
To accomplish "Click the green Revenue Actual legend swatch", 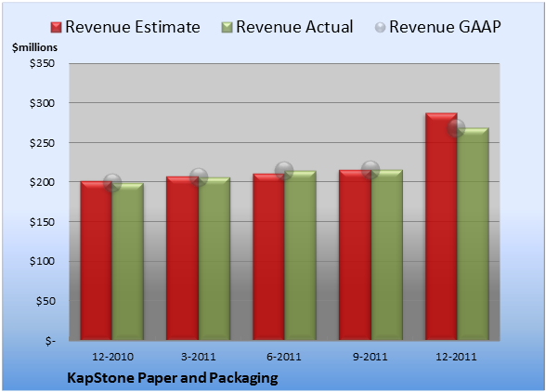I will tap(227, 28).
